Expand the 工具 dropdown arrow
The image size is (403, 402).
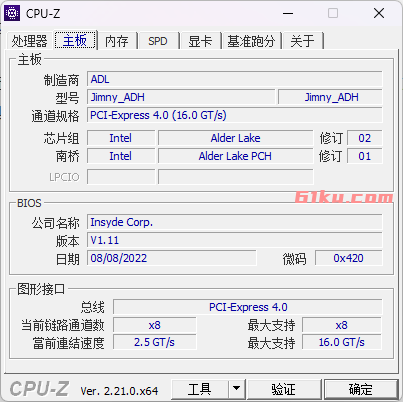coord(237,389)
